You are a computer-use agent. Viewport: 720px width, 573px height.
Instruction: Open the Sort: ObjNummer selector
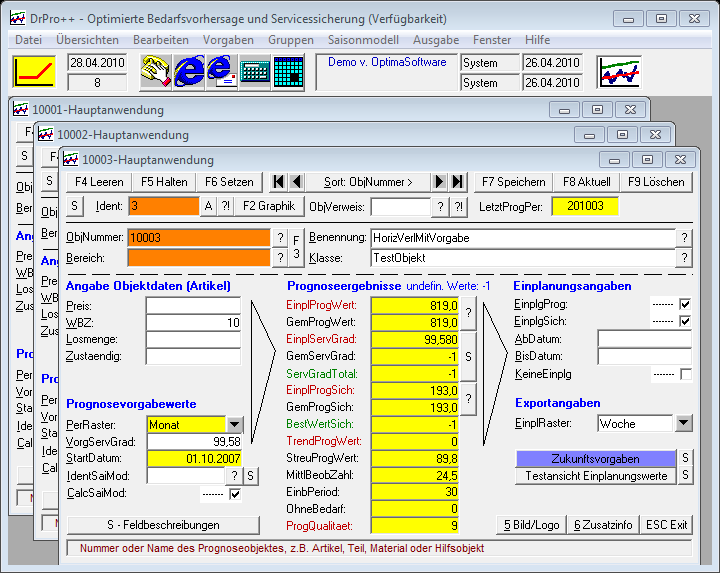pyautogui.click(x=368, y=182)
